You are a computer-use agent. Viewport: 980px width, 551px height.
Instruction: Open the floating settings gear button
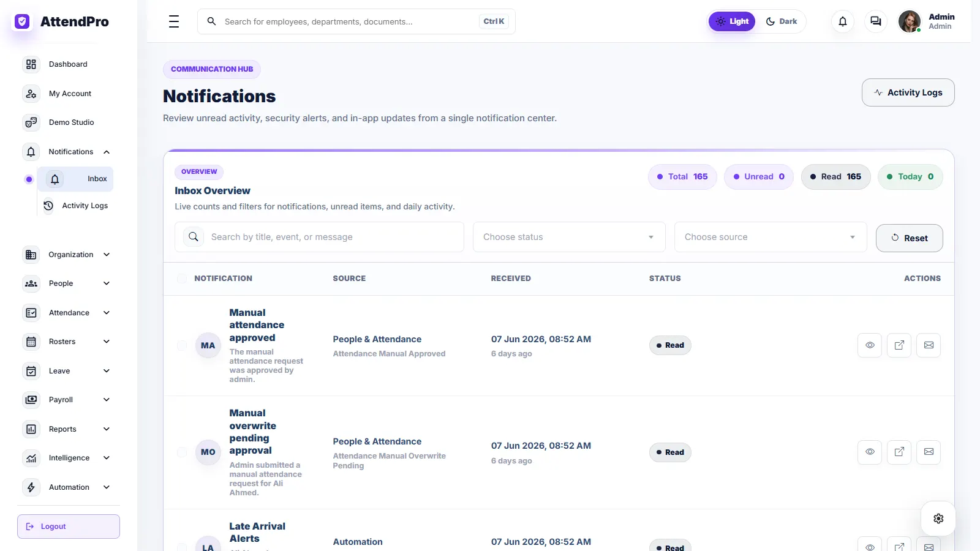[938, 519]
